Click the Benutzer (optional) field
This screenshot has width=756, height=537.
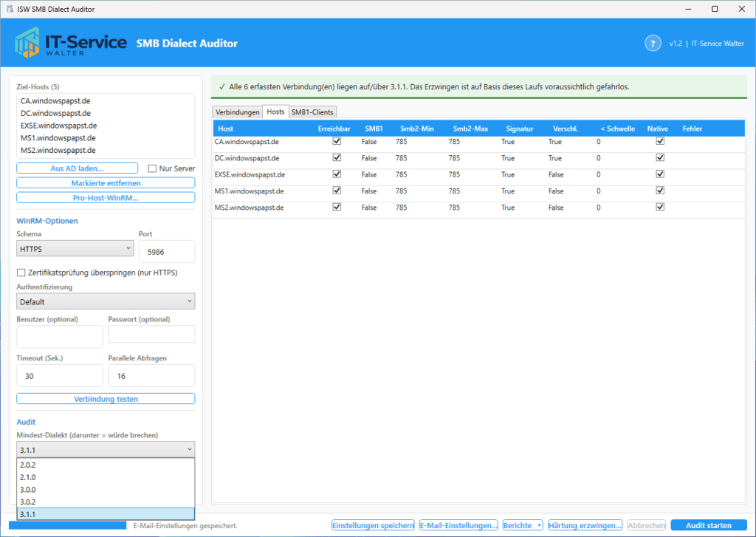coord(60,337)
